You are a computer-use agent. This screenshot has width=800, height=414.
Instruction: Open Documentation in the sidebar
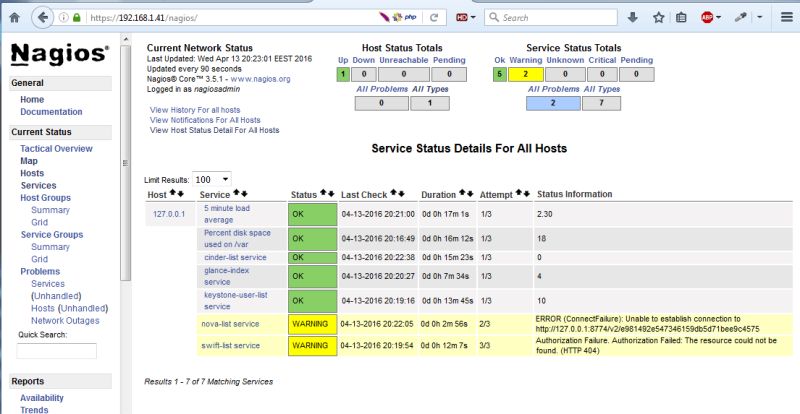click(x=51, y=112)
